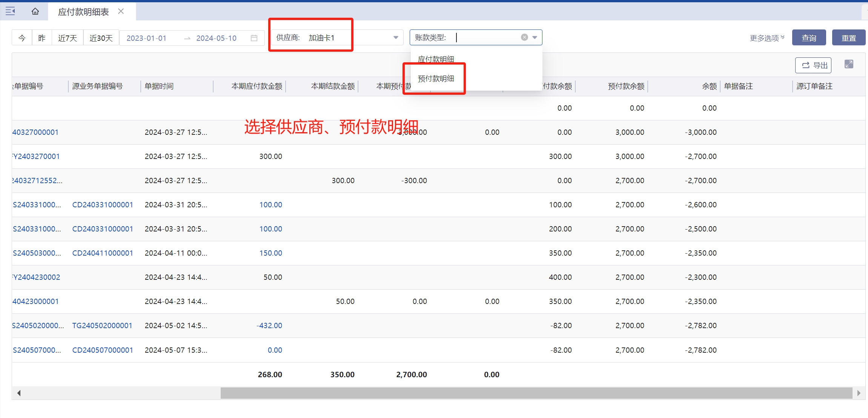Open document link 40423000001
The width and height of the screenshot is (868, 418).
click(35, 301)
